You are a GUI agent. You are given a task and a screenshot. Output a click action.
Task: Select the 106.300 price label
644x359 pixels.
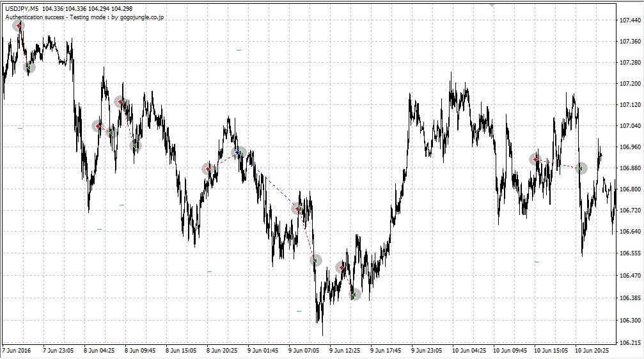coord(630,321)
